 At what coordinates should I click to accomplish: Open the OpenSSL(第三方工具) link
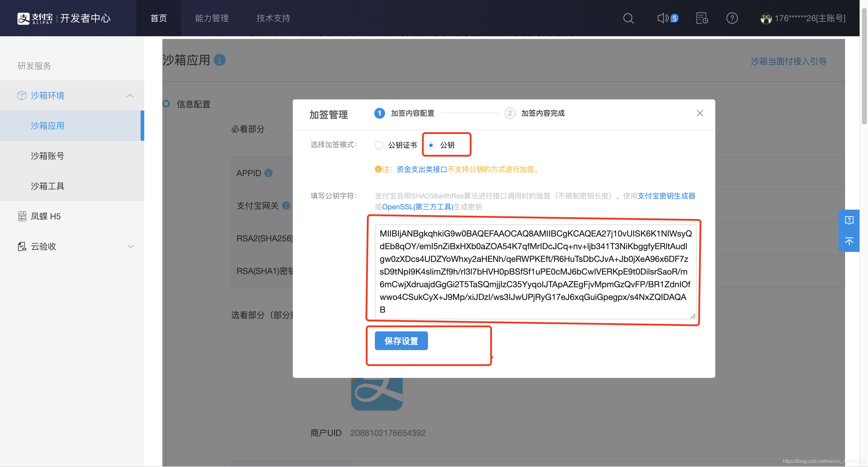418,207
